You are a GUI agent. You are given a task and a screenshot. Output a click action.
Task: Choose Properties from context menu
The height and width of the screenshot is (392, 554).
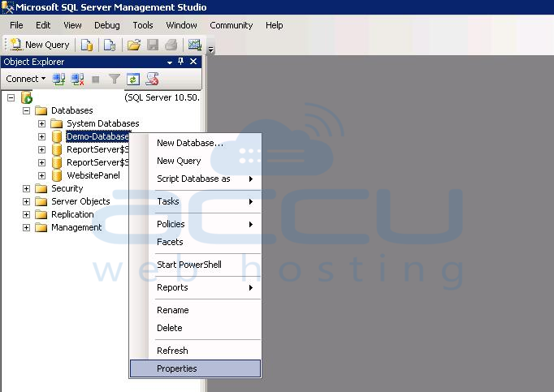point(196,368)
